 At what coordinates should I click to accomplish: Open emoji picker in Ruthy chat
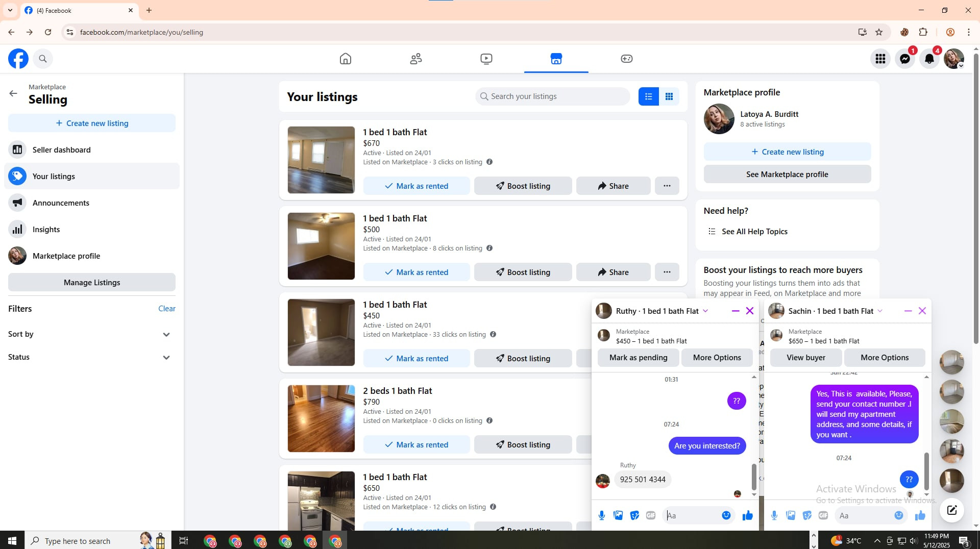726,515
